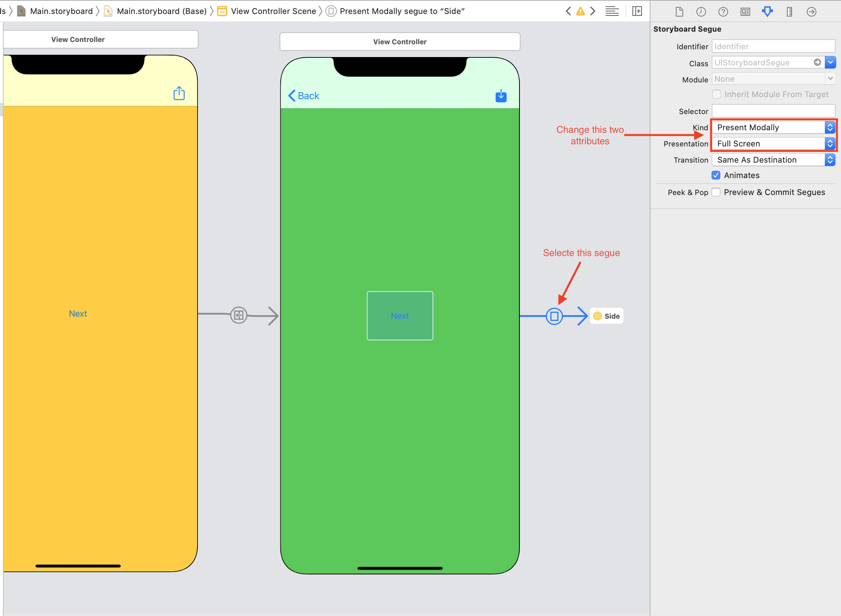Enable Preview & Commit Segues checkbox
Viewport: 841px width, 616px height.
717,191
